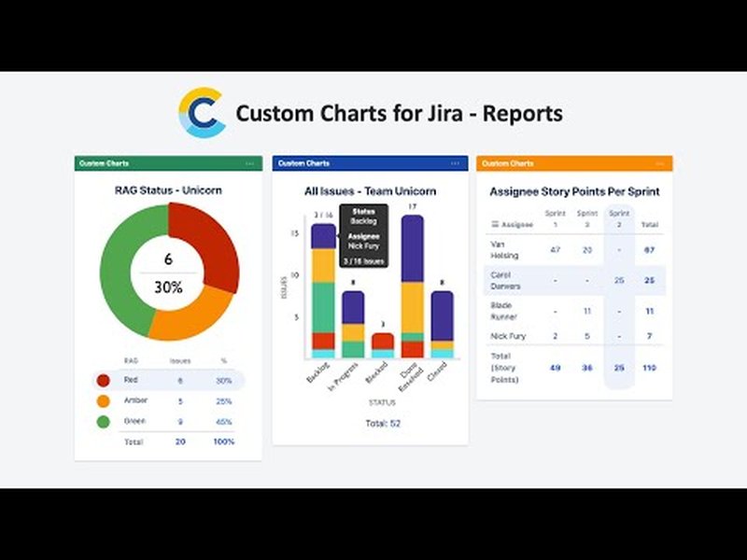Click the green segment of Backlog bar

coord(323,308)
